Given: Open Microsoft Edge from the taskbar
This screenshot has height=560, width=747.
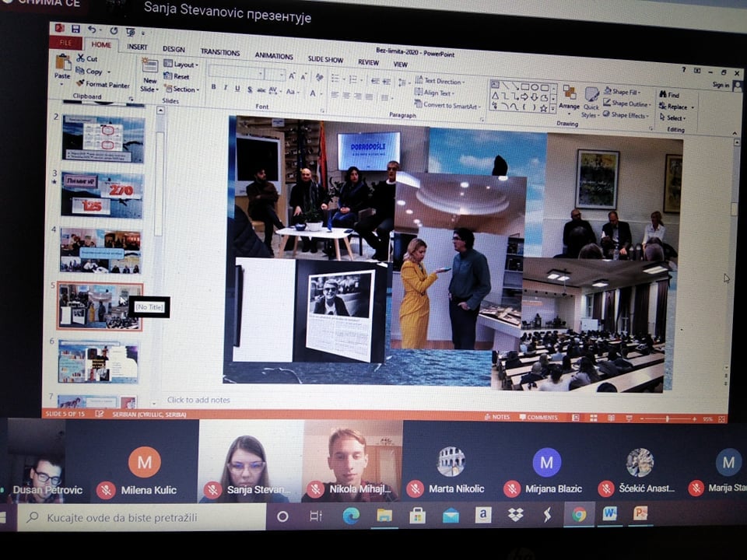Looking at the screenshot, I should click(x=351, y=515).
